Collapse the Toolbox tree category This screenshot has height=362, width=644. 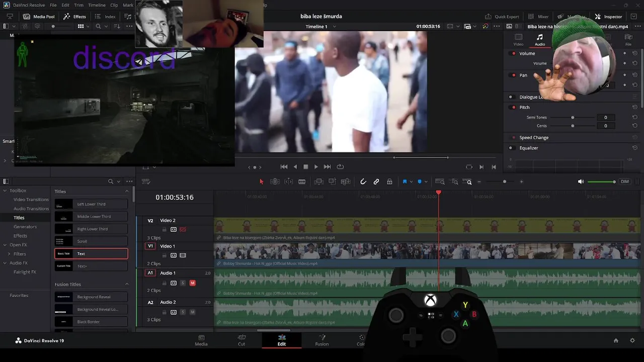pos(5,191)
